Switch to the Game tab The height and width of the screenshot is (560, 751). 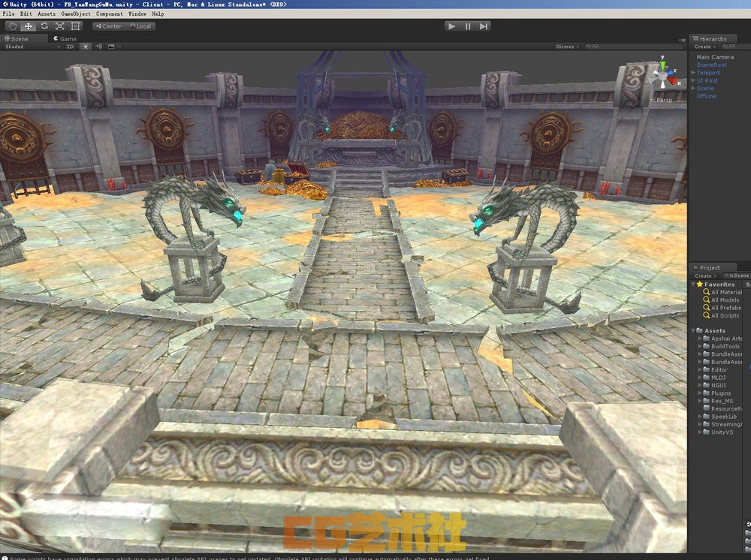click(65, 39)
